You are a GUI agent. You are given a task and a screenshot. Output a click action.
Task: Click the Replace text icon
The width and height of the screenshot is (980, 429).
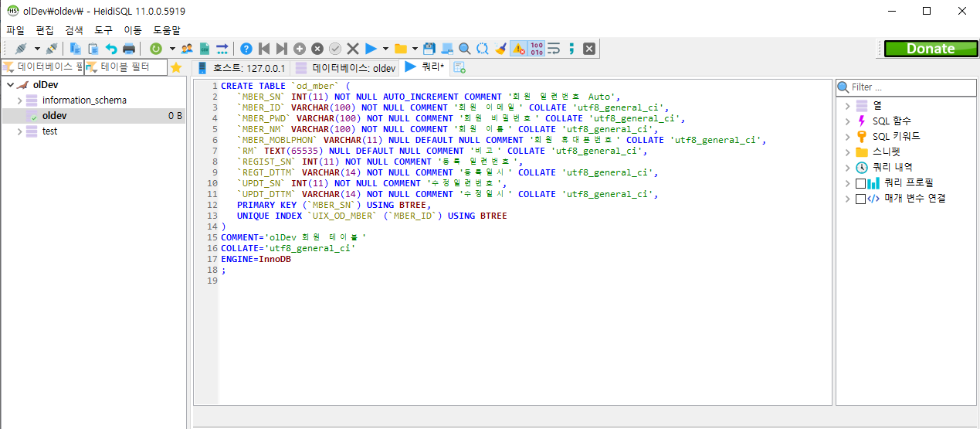483,49
